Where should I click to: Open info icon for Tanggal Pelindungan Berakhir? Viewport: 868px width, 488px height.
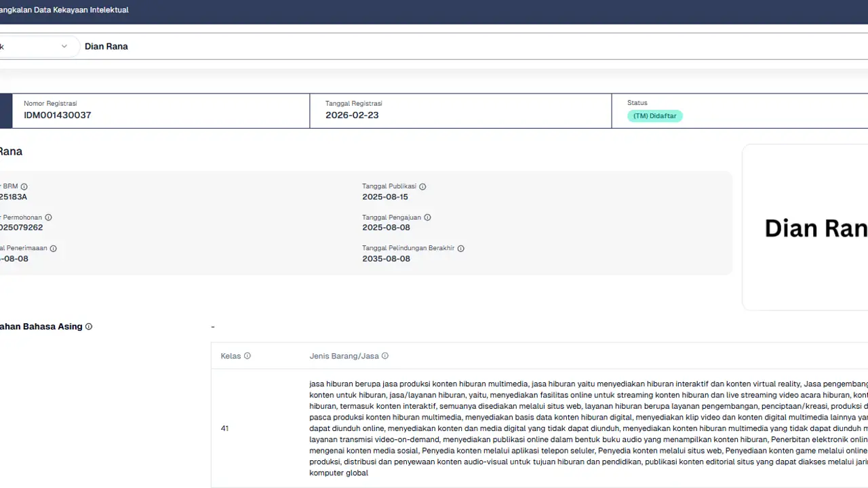click(x=460, y=249)
